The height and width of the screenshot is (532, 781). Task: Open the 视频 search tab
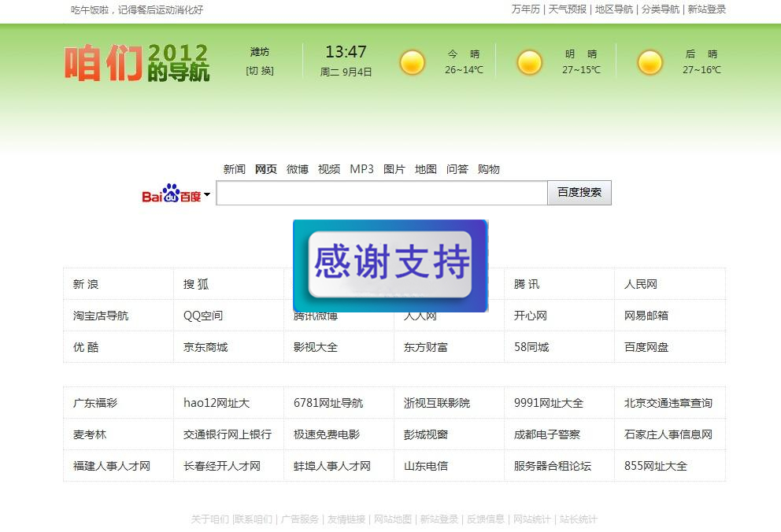click(329, 169)
